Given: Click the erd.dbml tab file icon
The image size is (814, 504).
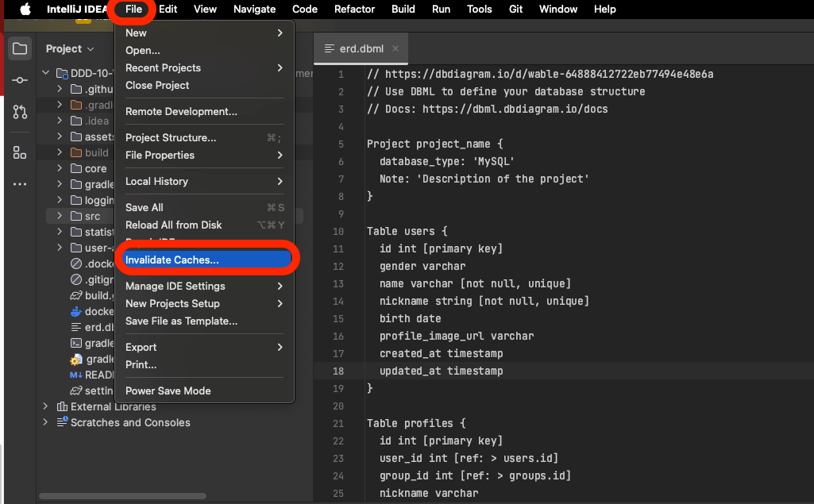Looking at the screenshot, I should (329, 48).
